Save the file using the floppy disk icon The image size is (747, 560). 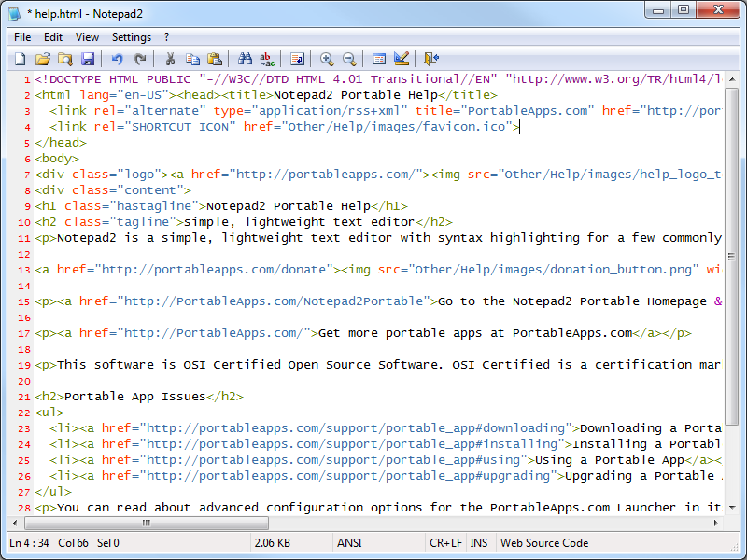(x=87, y=59)
